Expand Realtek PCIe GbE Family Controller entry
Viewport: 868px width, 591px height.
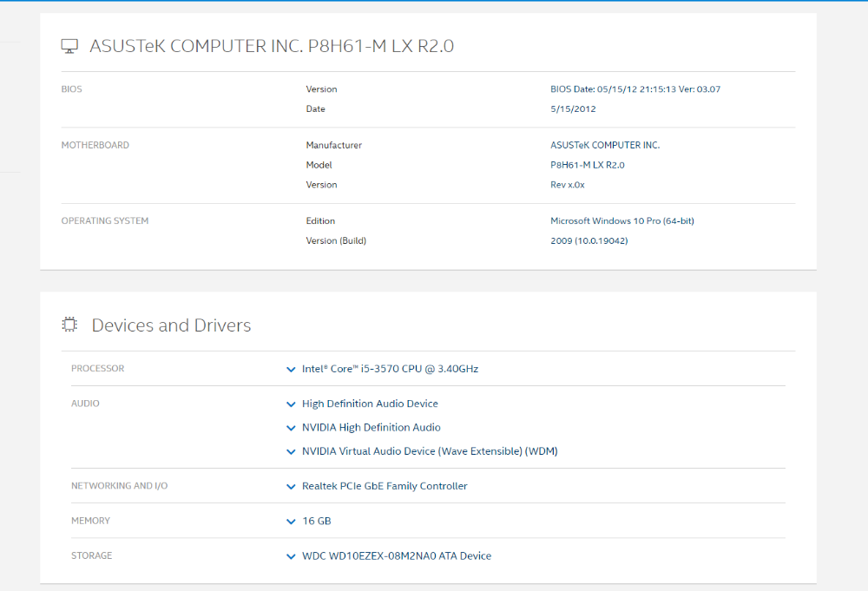(291, 486)
